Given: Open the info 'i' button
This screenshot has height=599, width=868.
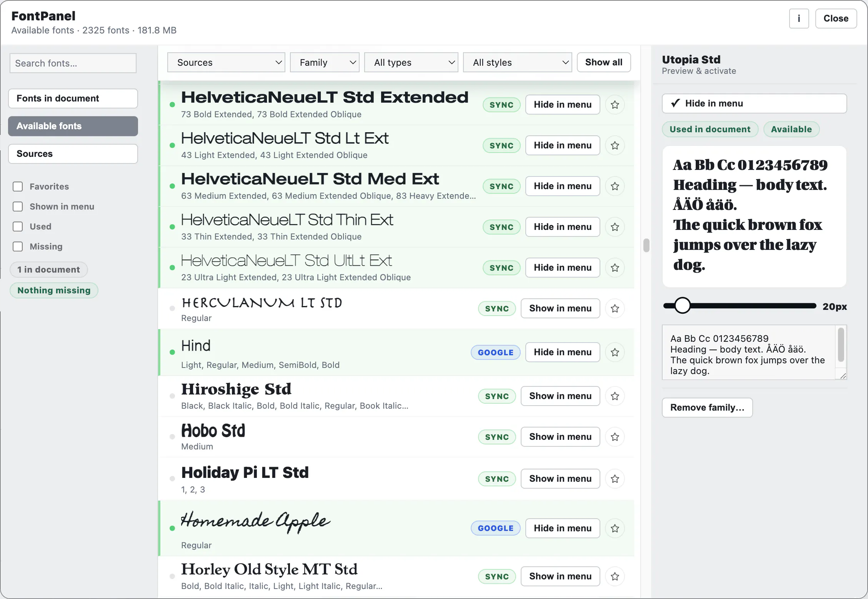Looking at the screenshot, I should (x=799, y=18).
